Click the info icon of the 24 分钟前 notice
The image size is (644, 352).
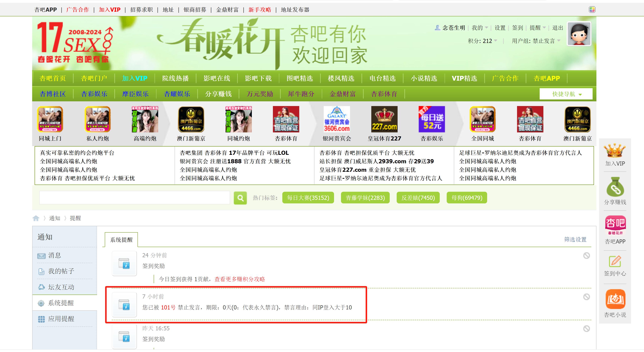tap(124, 263)
